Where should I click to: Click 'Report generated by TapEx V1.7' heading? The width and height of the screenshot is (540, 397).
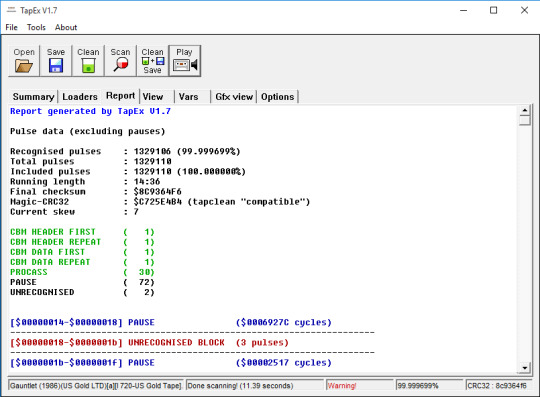[x=91, y=111]
